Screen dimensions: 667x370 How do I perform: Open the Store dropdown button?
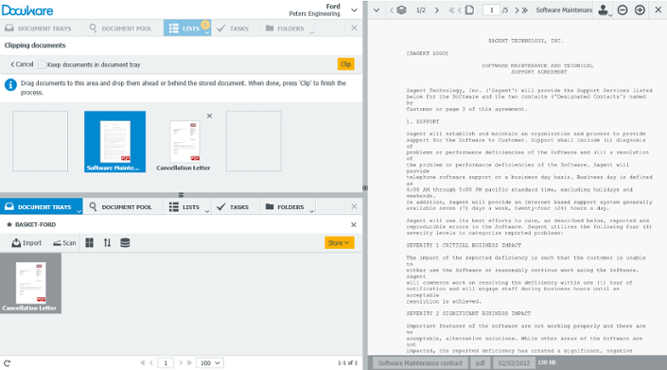pyautogui.click(x=339, y=243)
